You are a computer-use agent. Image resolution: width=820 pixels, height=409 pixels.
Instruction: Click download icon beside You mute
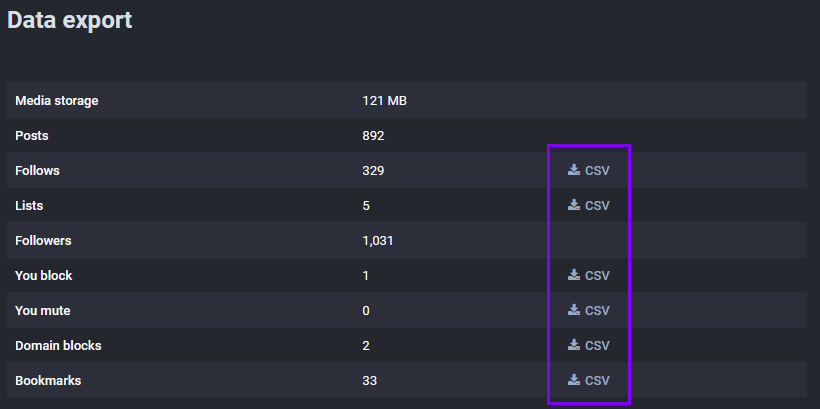click(x=574, y=310)
